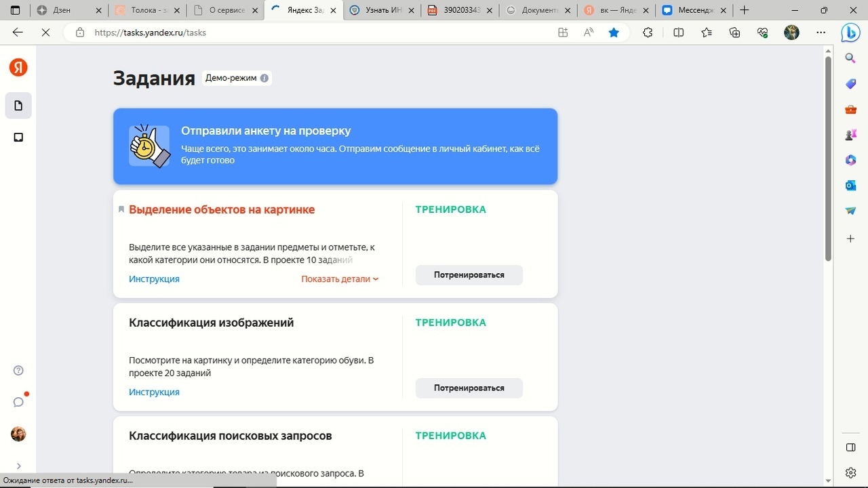
Task: Expand details under Выделение объектов на картинке
Action: coord(339,279)
